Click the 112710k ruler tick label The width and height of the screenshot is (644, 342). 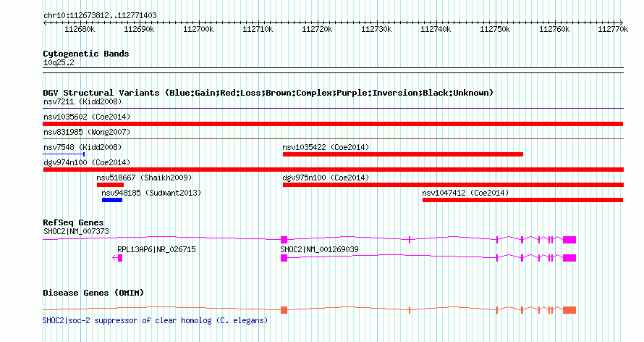(x=258, y=29)
